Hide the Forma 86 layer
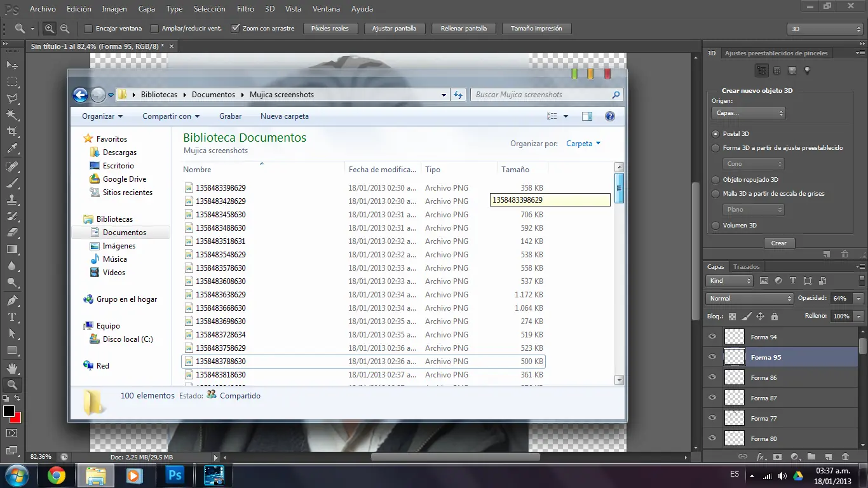868x488 pixels. (x=712, y=377)
